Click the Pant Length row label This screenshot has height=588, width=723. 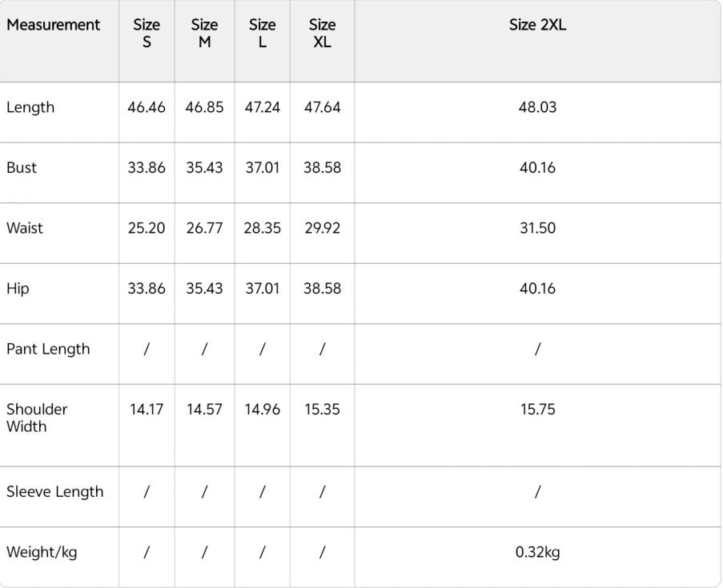[48, 350]
